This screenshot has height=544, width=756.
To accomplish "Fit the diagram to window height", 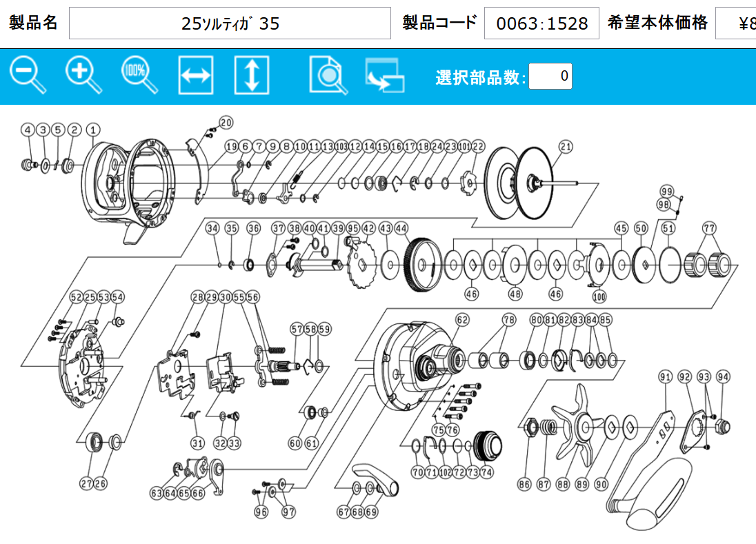I will coord(251,75).
